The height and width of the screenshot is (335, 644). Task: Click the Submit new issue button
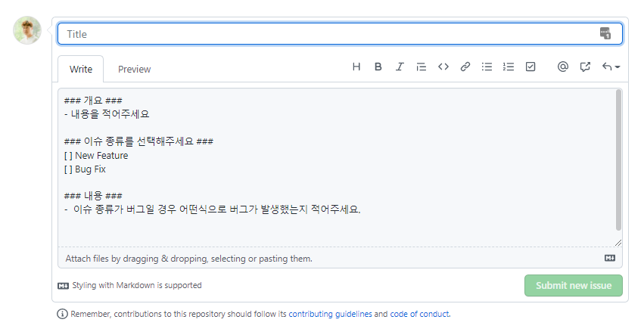573,286
